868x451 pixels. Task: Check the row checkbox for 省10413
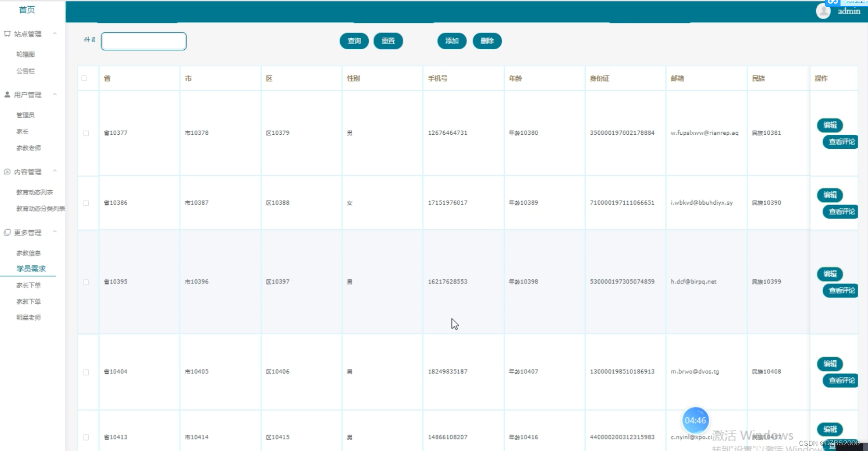(86, 438)
